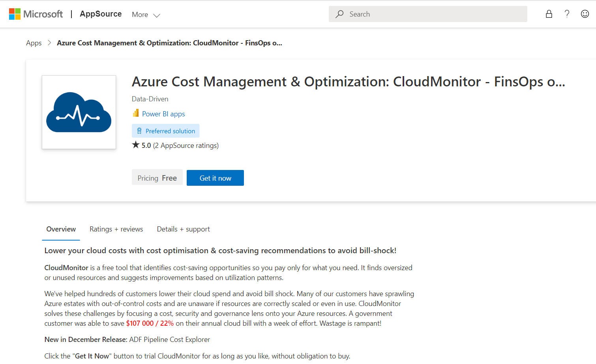This screenshot has height=364, width=596.
Task: Click the Preferred solution ribbon icon
Action: pos(139,131)
